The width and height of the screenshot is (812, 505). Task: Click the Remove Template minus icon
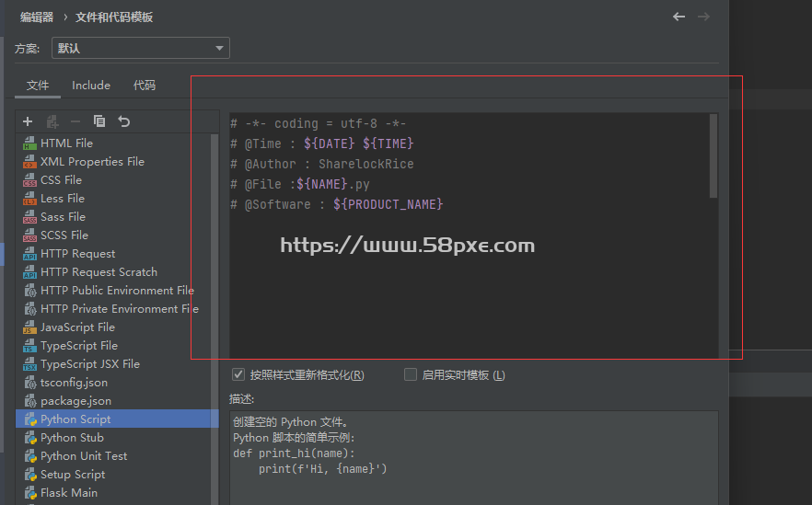pos(75,121)
